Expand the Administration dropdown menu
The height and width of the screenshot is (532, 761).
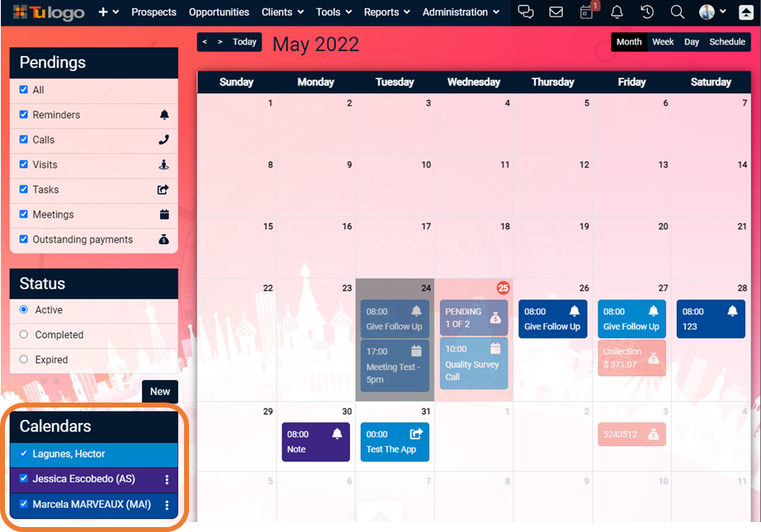pyautogui.click(x=461, y=12)
